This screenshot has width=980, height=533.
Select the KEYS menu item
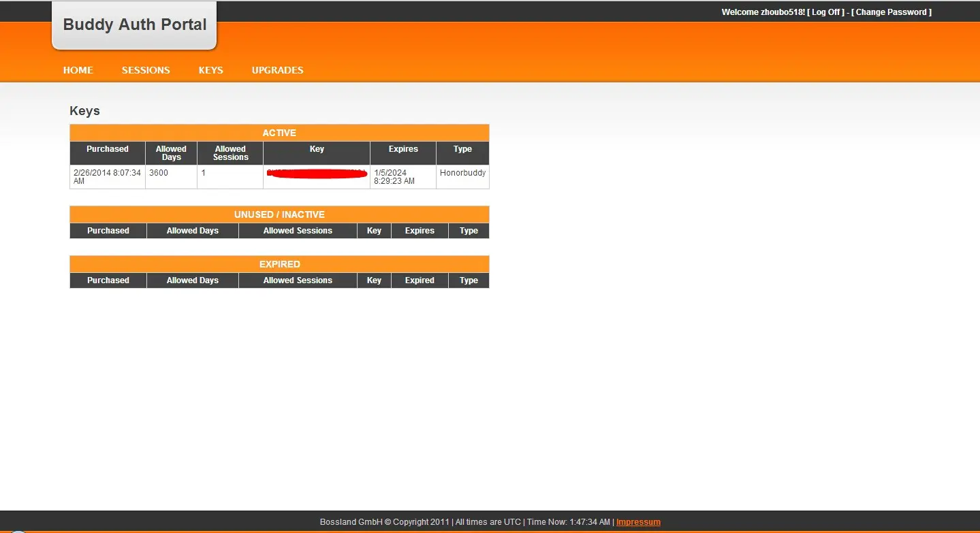(210, 70)
